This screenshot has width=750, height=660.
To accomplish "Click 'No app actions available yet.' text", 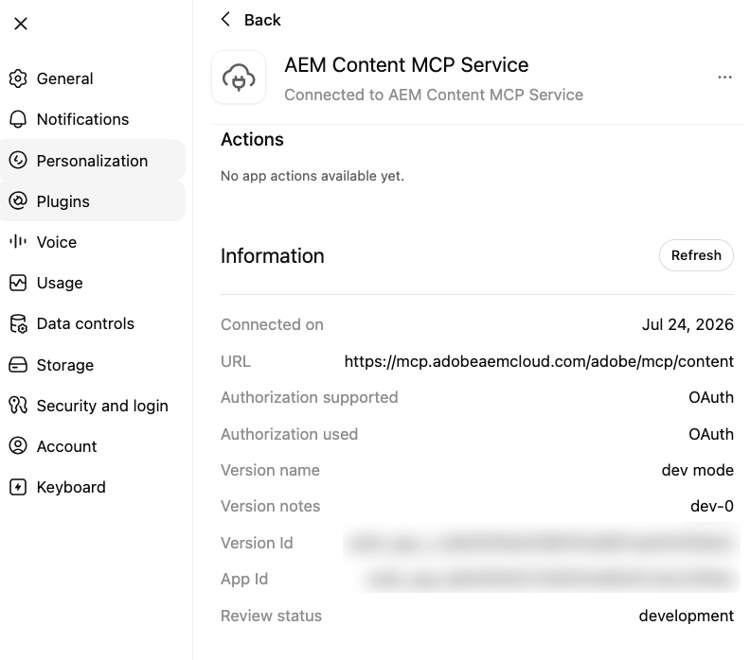I will (x=312, y=176).
